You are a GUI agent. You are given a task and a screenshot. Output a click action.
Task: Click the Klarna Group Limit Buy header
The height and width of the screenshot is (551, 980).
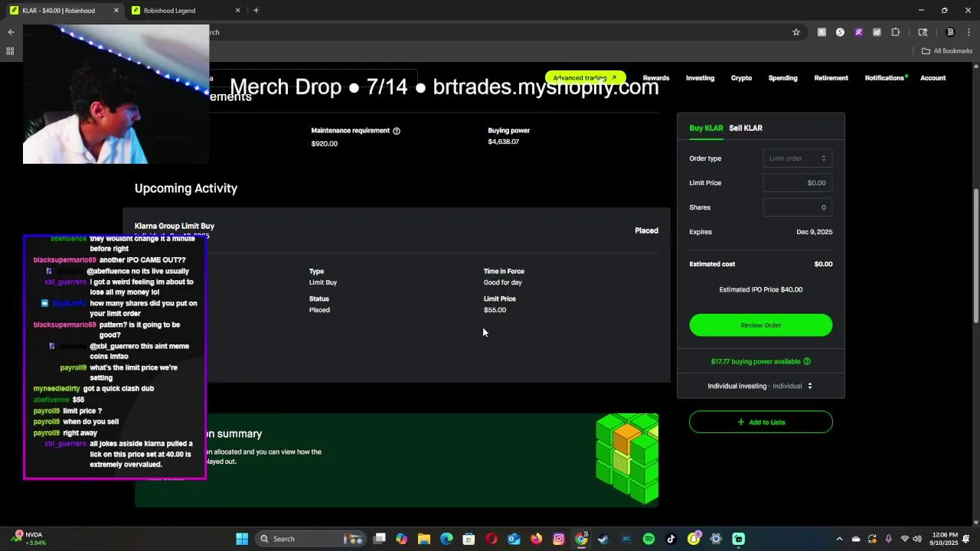[x=175, y=227]
